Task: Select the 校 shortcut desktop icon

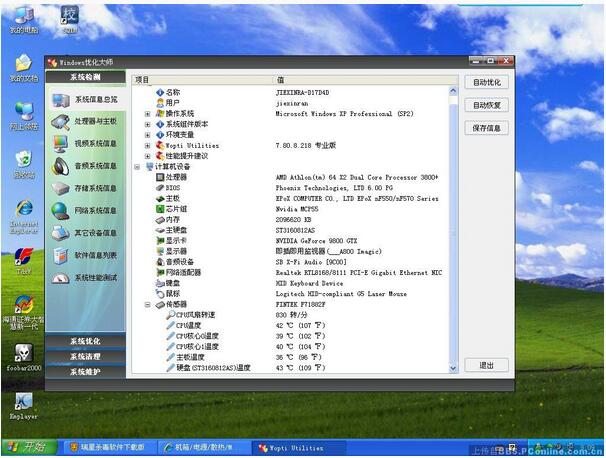Action: point(70,20)
